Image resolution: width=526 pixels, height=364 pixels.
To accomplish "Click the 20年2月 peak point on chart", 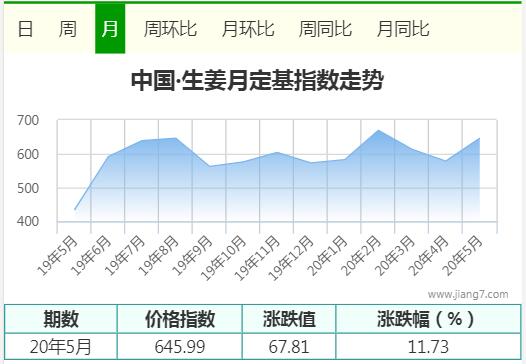I will tap(378, 130).
